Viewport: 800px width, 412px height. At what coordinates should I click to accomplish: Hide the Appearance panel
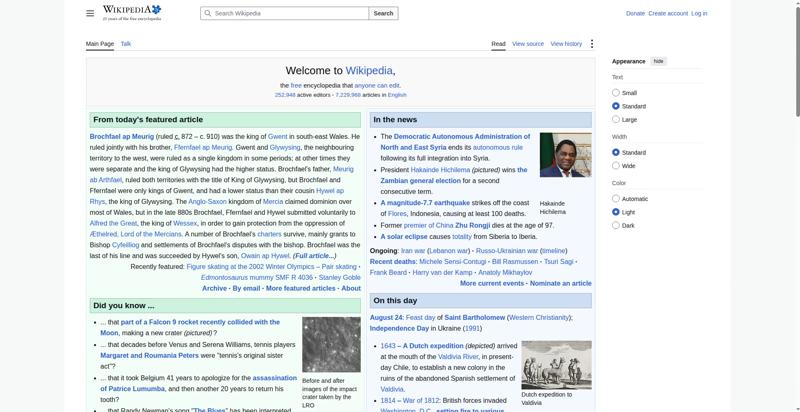tap(659, 61)
